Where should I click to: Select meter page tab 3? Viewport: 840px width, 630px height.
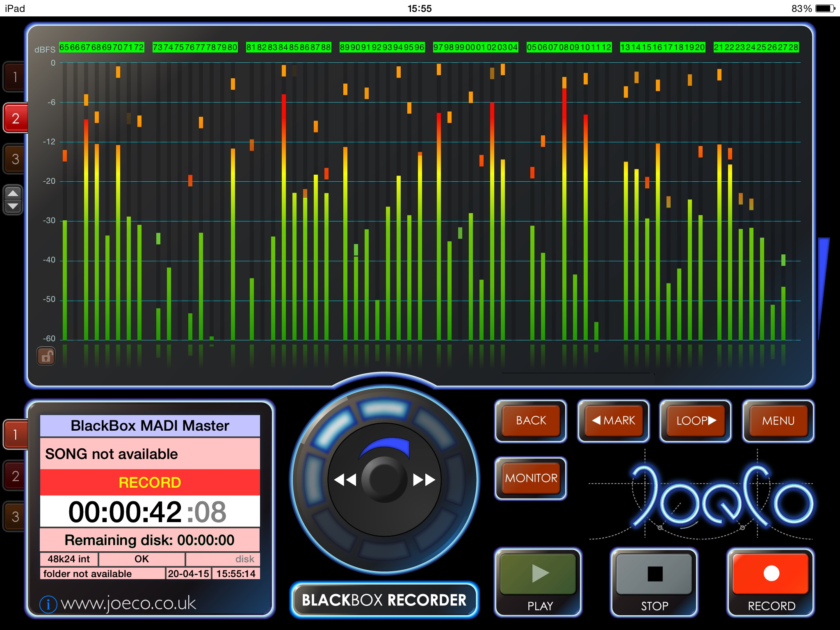pyautogui.click(x=15, y=159)
